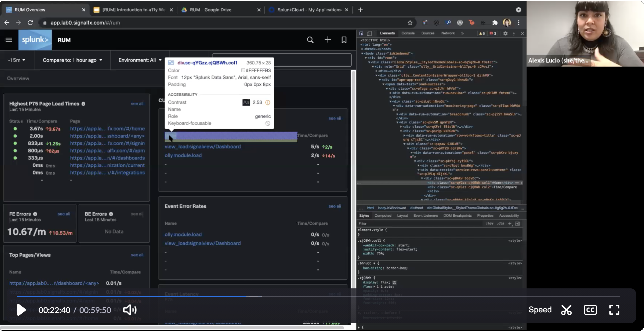
Task: Open the Splunk hamburger navigation menu
Action: (x=9, y=40)
